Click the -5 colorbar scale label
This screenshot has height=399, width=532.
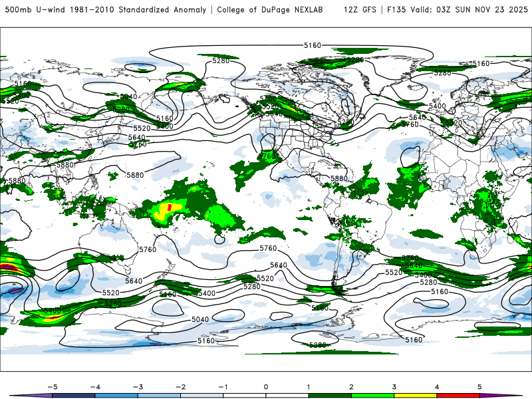53,387
